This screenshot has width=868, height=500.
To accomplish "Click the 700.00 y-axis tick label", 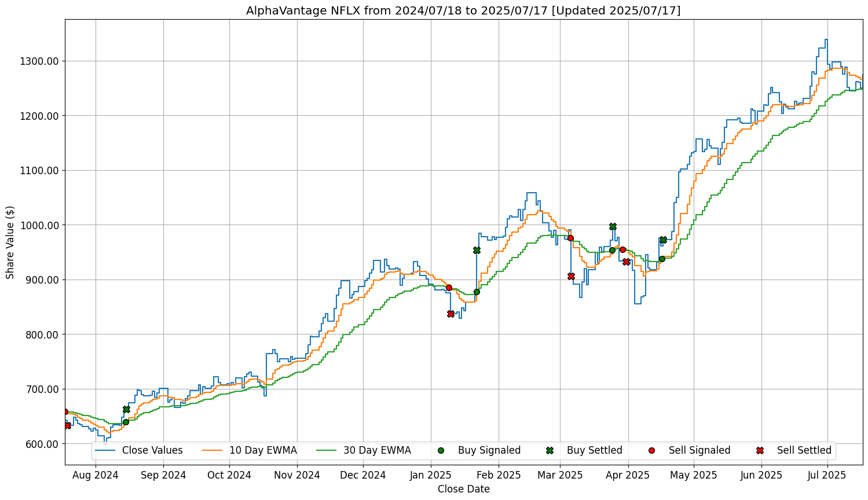I will 42,389.
